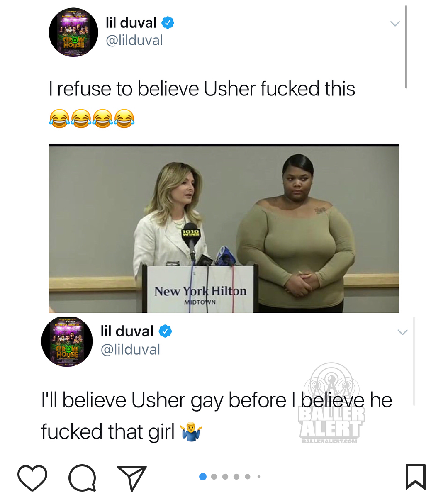Screen dimensions: 448x497
Task: Open the Grow House avatar on the first tweet
Action: click(x=73, y=32)
